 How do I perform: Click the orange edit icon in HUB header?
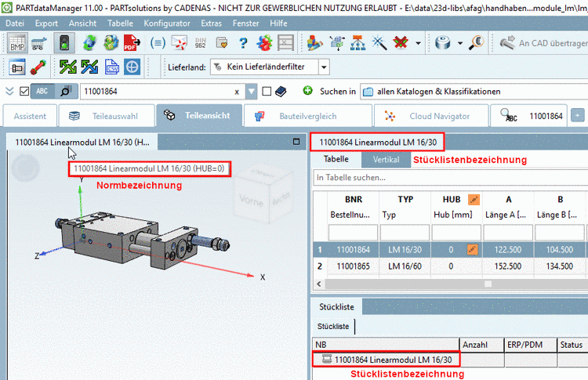click(474, 200)
